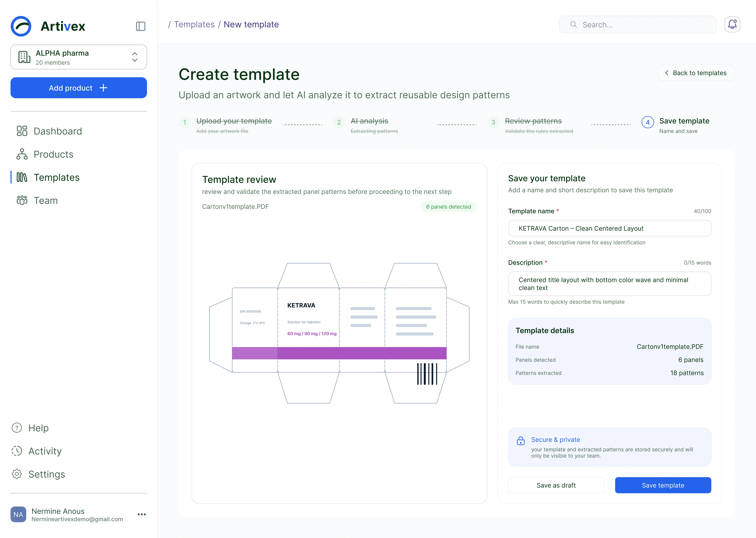Click the Artivex logo

[x=48, y=26]
